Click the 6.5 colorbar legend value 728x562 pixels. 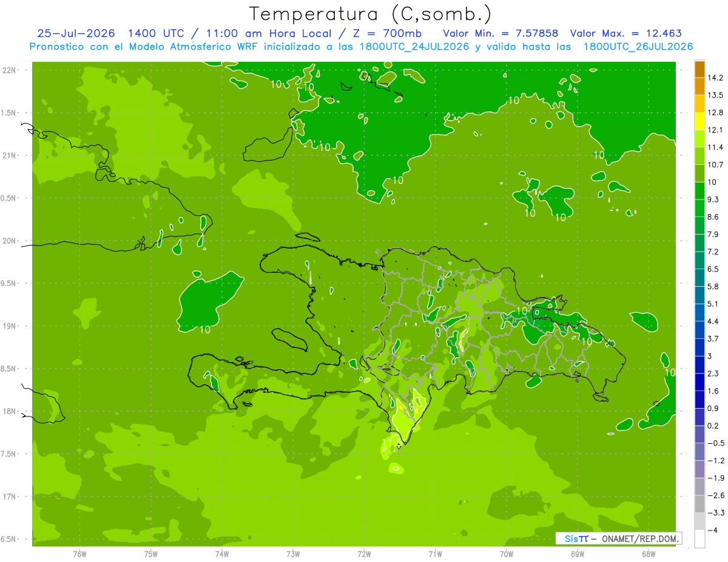click(715, 269)
